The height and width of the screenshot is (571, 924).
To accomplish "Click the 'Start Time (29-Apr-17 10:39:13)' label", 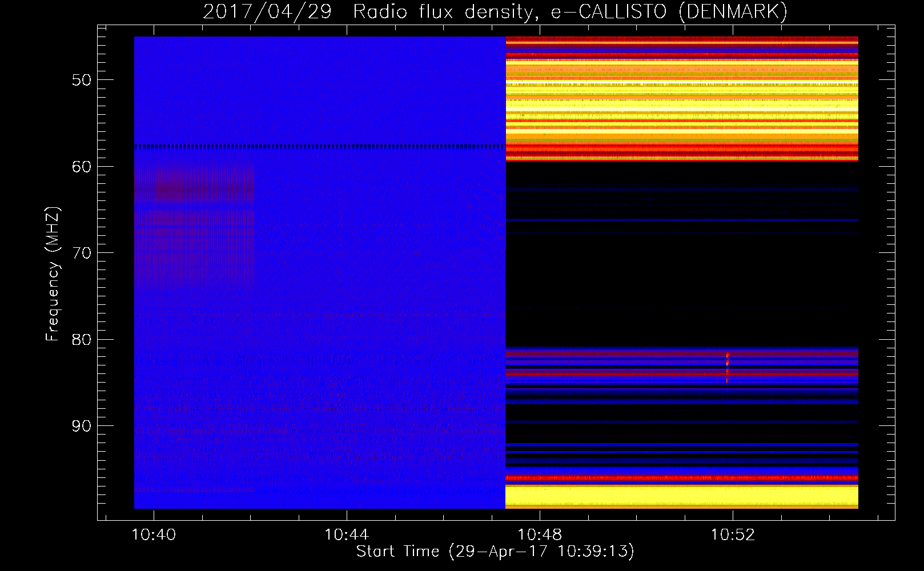I will [495, 552].
